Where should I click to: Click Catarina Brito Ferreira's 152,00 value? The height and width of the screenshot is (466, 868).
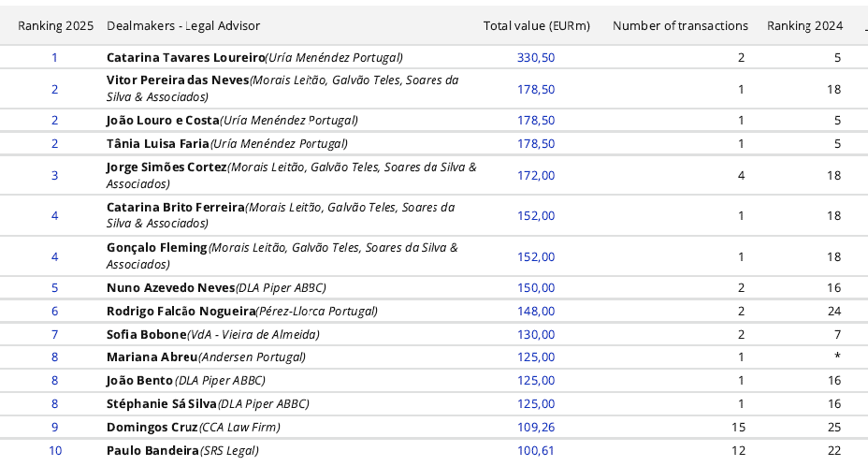tap(536, 215)
